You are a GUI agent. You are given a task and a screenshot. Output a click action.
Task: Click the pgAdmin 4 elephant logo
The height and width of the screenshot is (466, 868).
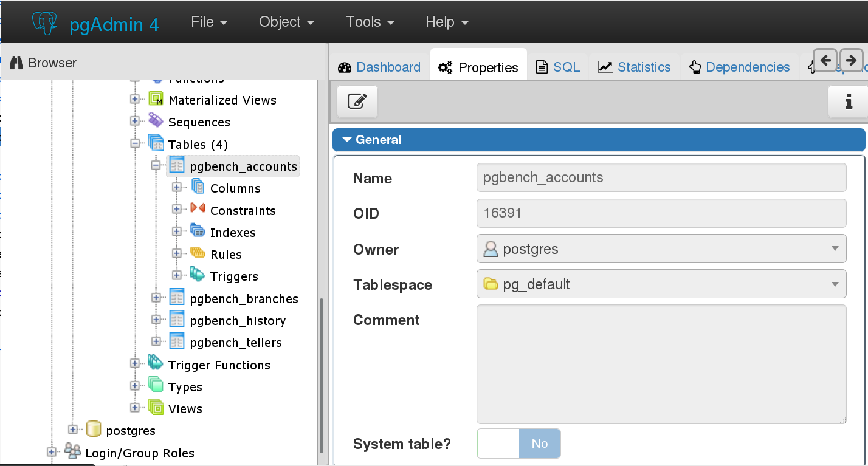point(47,22)
